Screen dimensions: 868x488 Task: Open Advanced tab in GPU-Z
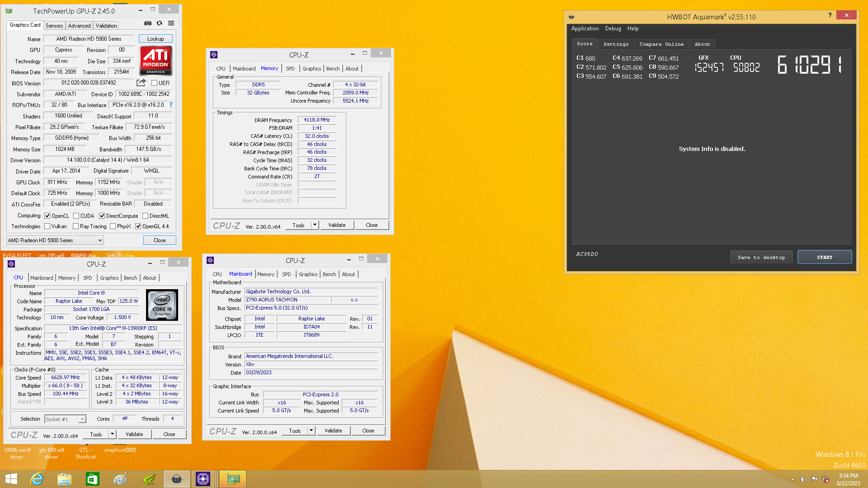tap(79, 26)
